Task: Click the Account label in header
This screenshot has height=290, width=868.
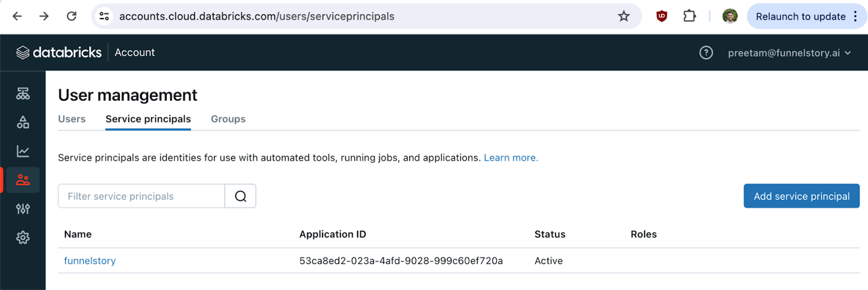Action: [x=135, y=53]
